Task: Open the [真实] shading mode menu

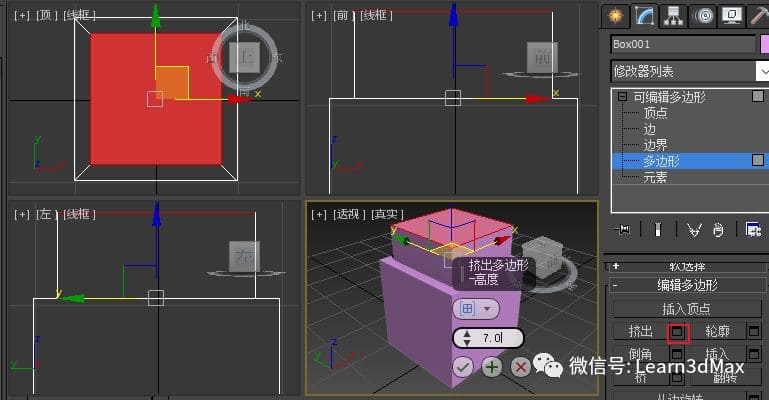Action: (x=387, y=214)
